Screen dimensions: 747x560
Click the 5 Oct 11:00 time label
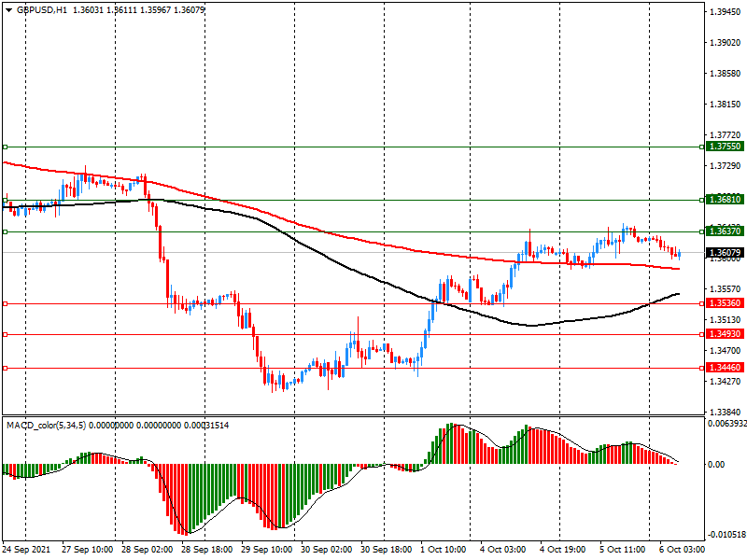(x=622, y=550)
